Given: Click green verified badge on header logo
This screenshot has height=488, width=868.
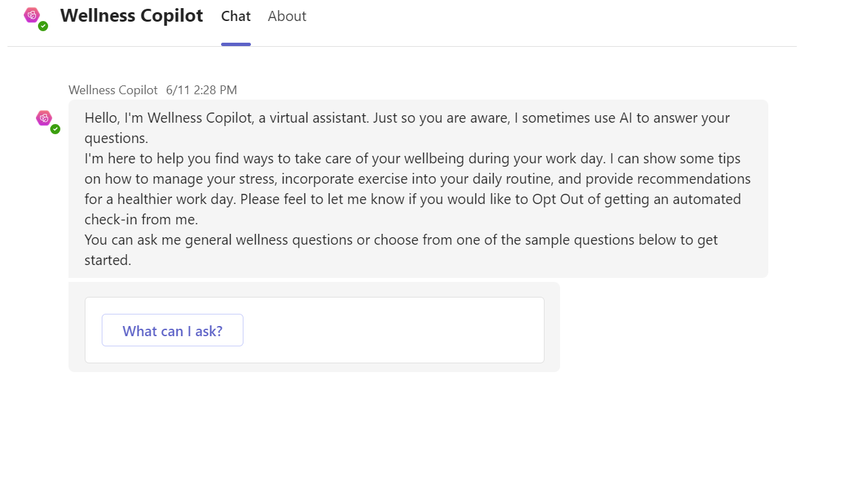Looking at the screenshot, I should tap(43, 26).
